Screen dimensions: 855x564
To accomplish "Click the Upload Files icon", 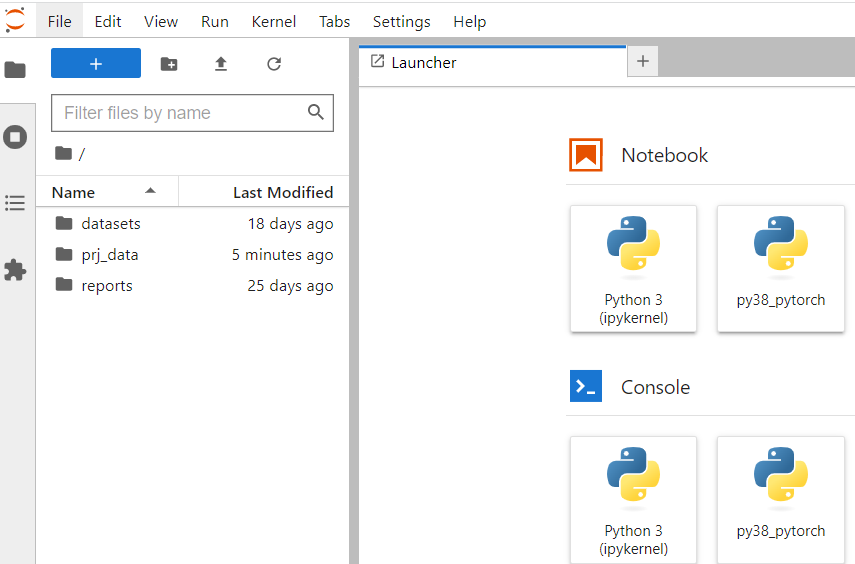I will pos(221,64).
